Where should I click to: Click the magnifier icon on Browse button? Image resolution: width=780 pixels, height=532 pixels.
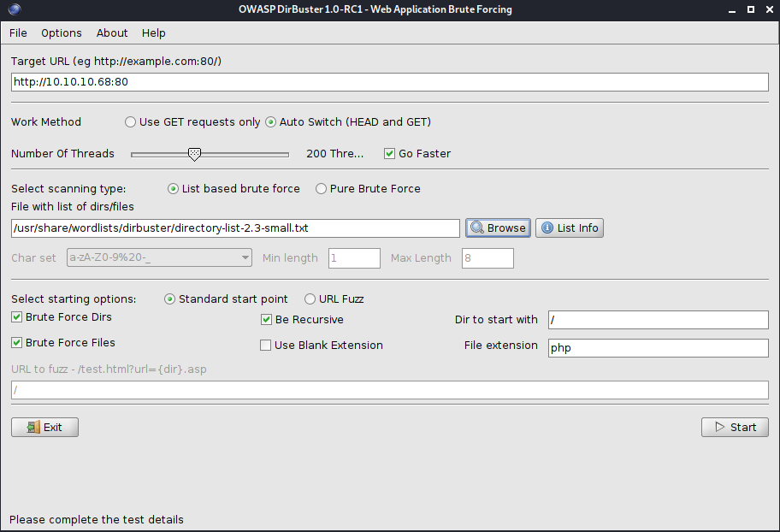(x=477, y=228)
